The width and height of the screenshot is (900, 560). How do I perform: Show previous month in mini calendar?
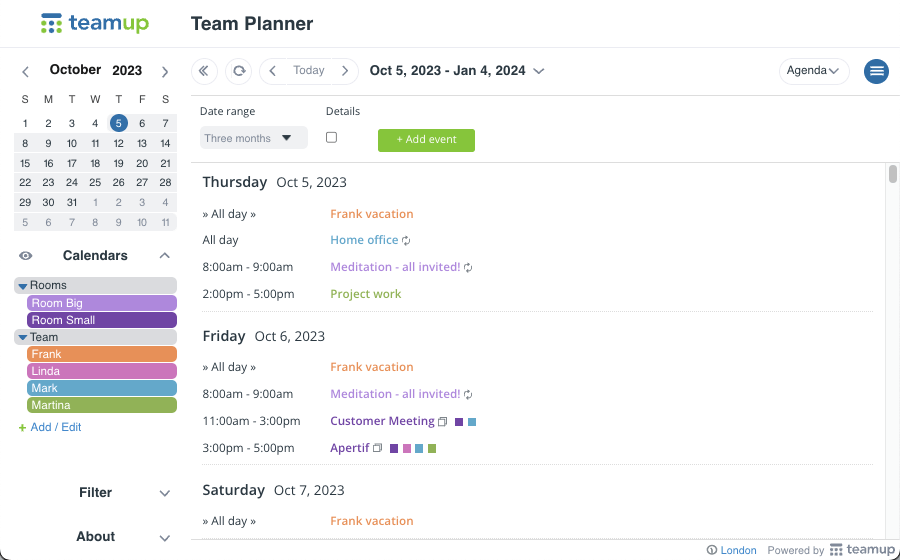tap(25, 72)
